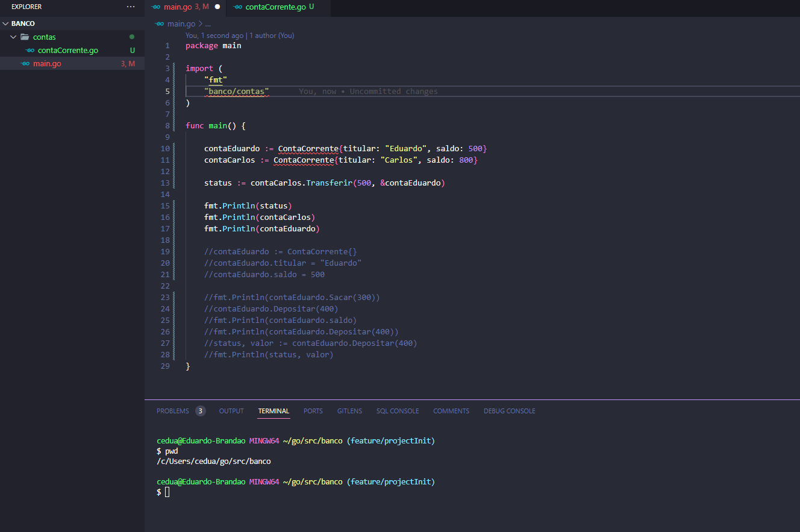Open the COMMENTS panel tab

coord(451,411)
